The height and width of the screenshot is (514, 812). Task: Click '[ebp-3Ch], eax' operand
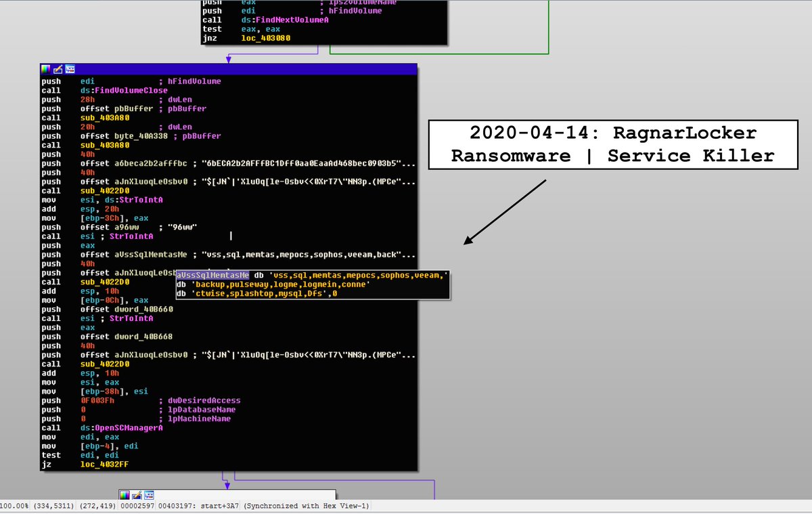click(114, 218)
